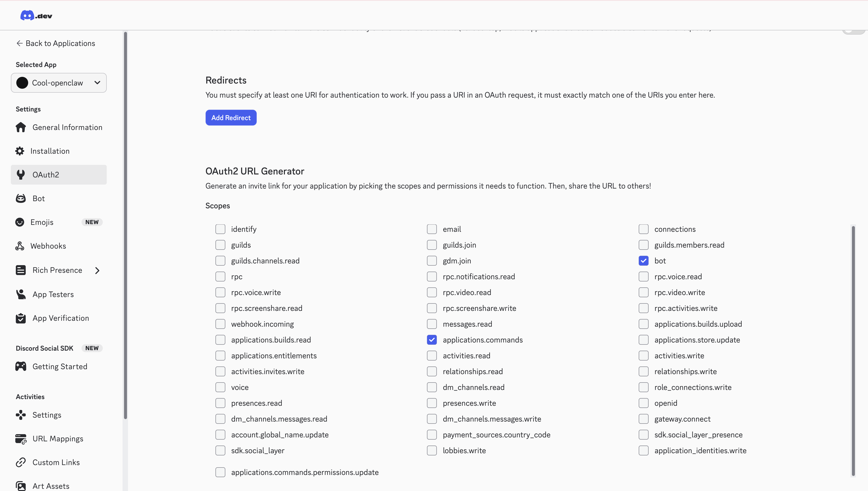
Task: Open the Custom Links section
Action: [x=56, y=462]
